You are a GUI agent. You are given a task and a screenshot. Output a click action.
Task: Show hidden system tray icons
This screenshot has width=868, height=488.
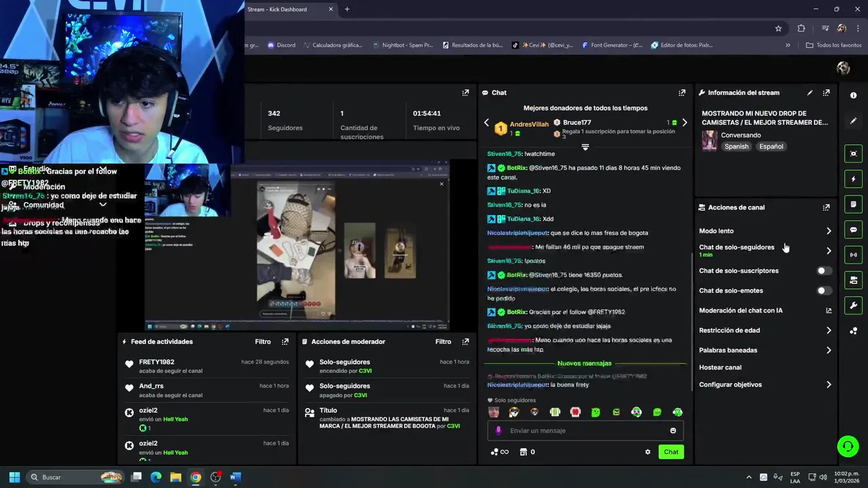tap(749, 477)
